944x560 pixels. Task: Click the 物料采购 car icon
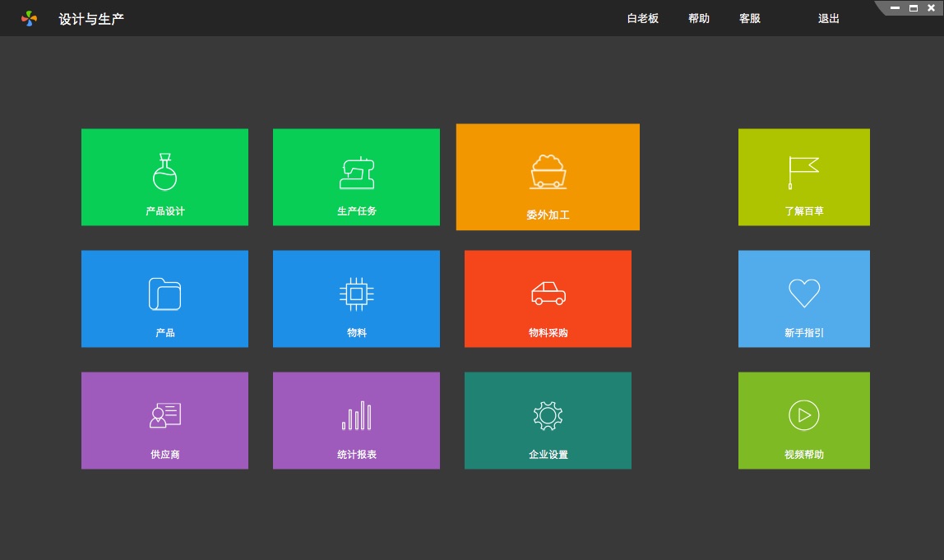[548, 293]
